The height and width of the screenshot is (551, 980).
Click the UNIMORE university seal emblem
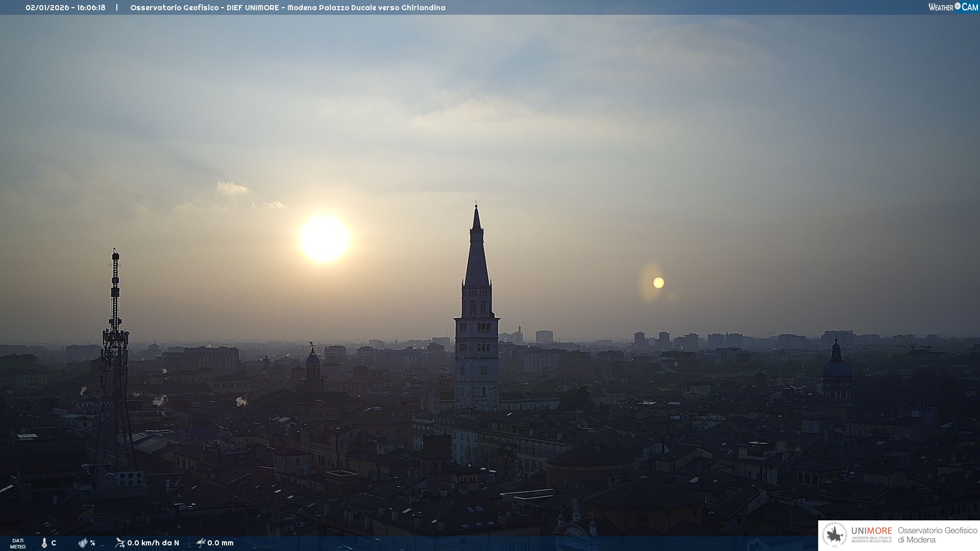click(x=835, y=535)
